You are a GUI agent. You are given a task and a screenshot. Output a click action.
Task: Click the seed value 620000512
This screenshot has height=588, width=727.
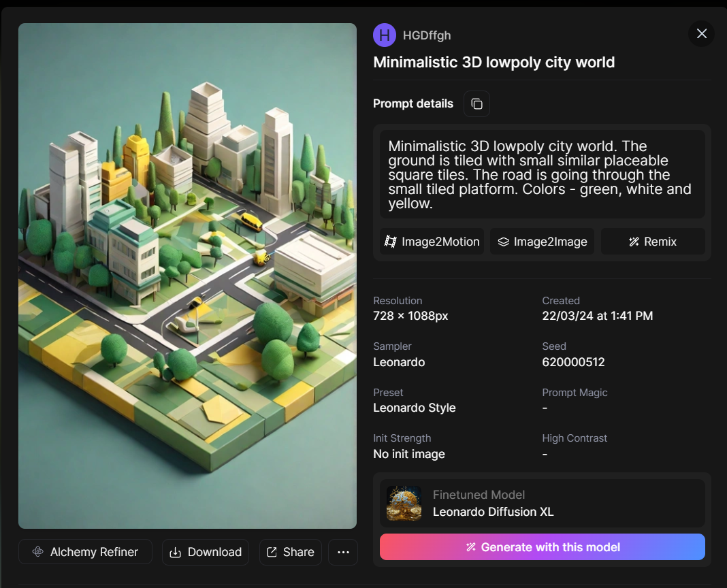(573, 362)
